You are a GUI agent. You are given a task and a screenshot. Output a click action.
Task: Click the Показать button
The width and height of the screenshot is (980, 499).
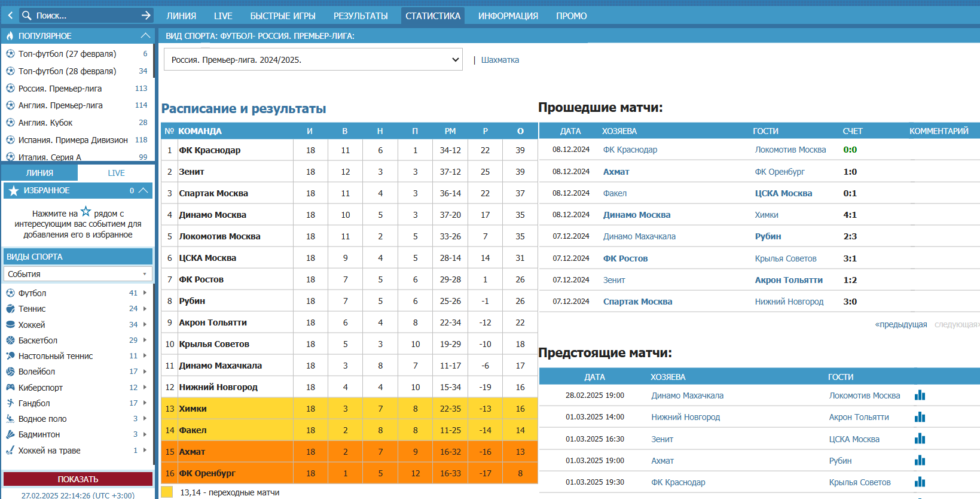[x=78, y=479]
